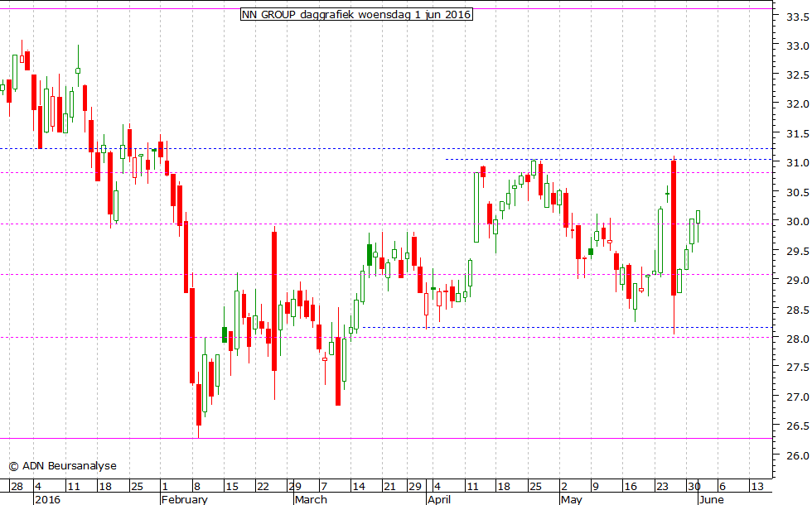Click the date label '30' in late May
The image size is (812, 505).
(x=694, y=487)
